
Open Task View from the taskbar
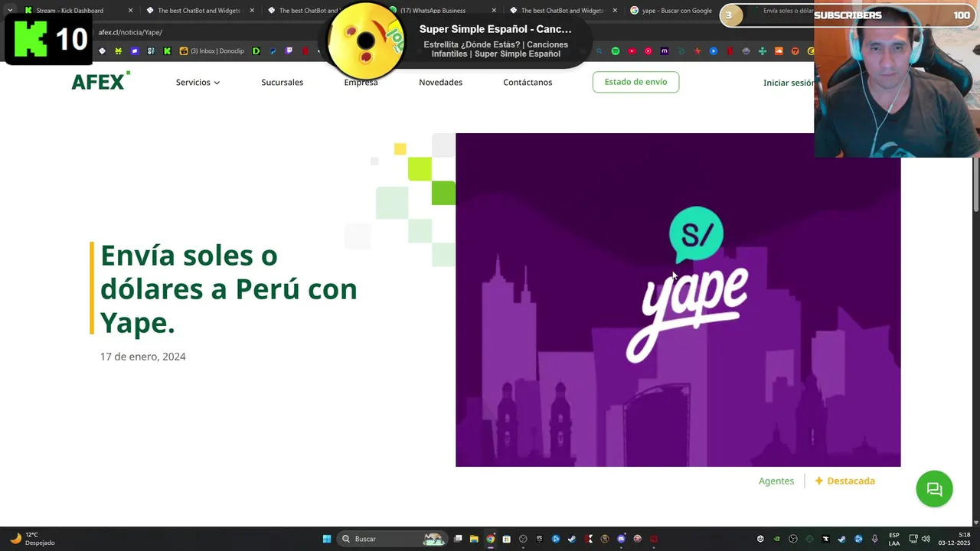pyautogui.click(x=458, y=539)
